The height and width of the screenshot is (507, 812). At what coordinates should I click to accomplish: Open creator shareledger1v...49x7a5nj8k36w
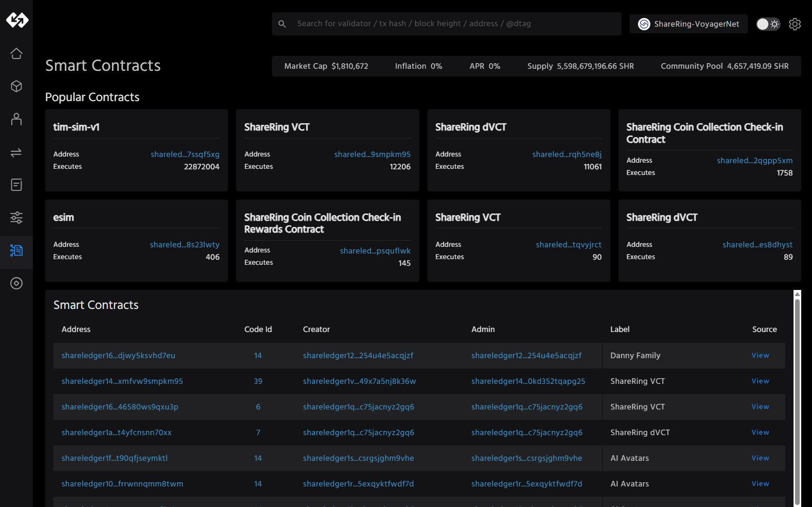tap(359, 381)
